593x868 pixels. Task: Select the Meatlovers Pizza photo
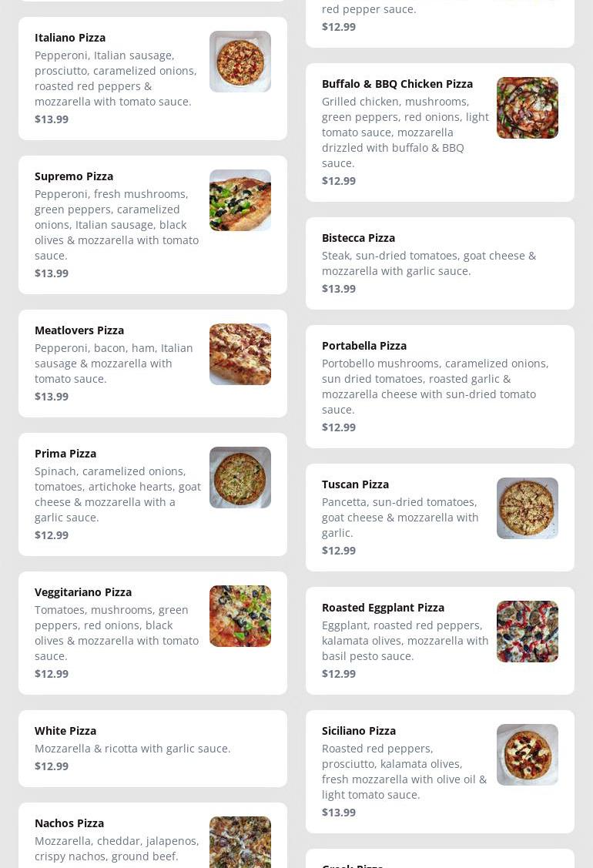click(240, 354)
